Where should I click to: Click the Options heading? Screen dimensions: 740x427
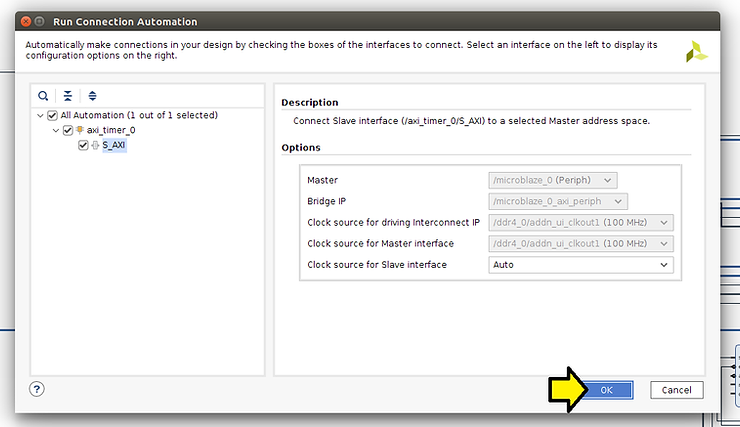[301, 148]
